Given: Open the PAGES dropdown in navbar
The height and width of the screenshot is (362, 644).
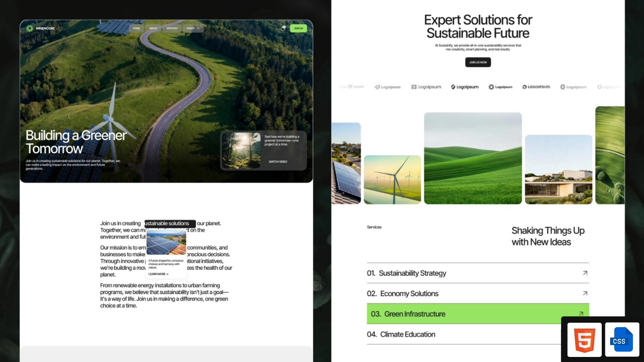Looking at the screenshot, I should pyautogui.click(x=193, y=28).
